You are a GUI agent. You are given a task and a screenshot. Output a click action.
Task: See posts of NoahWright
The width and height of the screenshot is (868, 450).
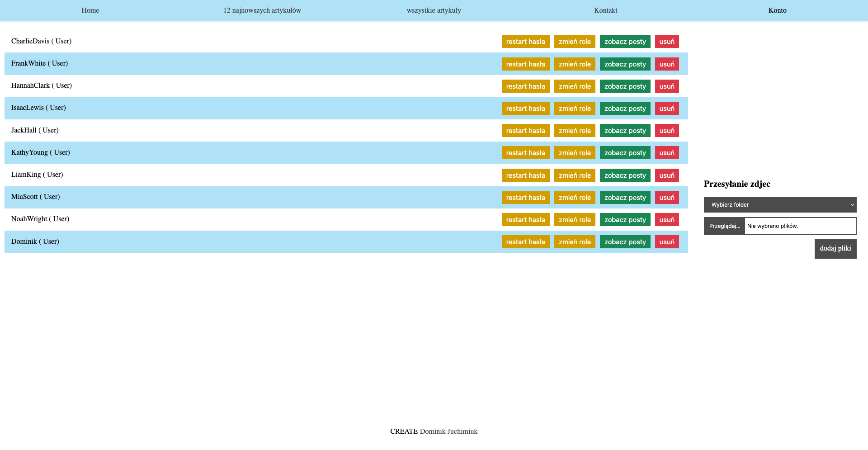(625, 220)
